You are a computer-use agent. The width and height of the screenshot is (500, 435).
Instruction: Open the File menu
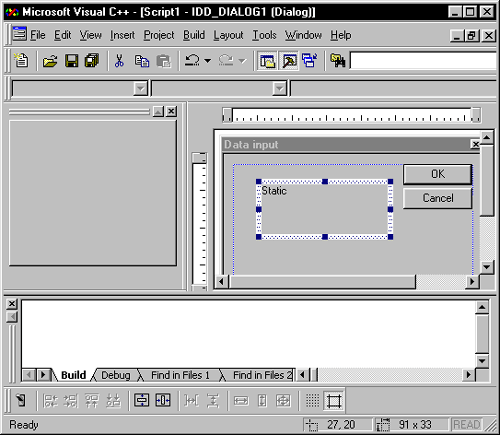38,35
